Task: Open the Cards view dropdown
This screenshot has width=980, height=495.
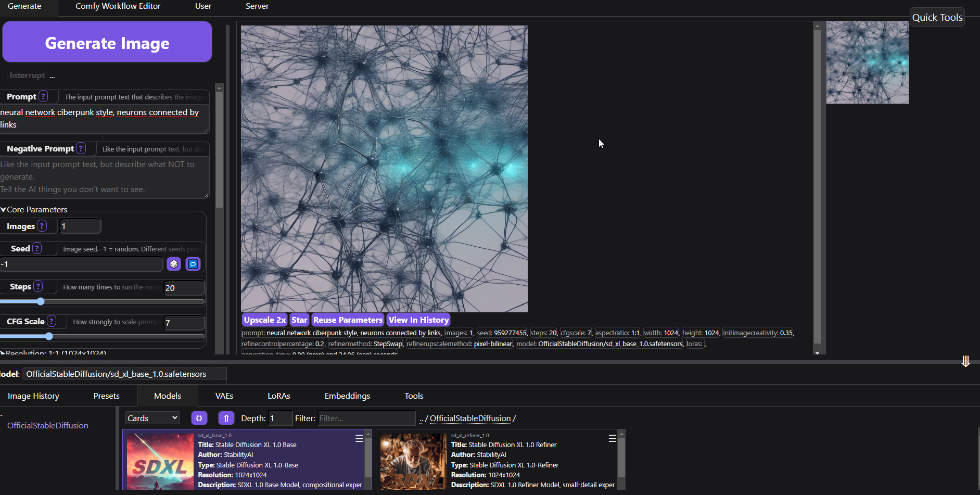Action: pyautogui.click(x=152, y=418)
